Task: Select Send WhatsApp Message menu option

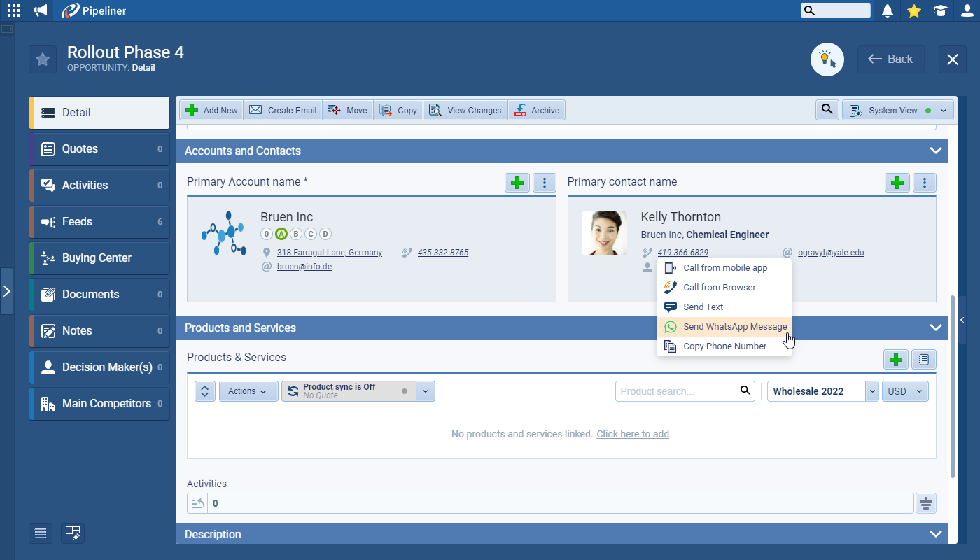Action: [x=734, y=327]
